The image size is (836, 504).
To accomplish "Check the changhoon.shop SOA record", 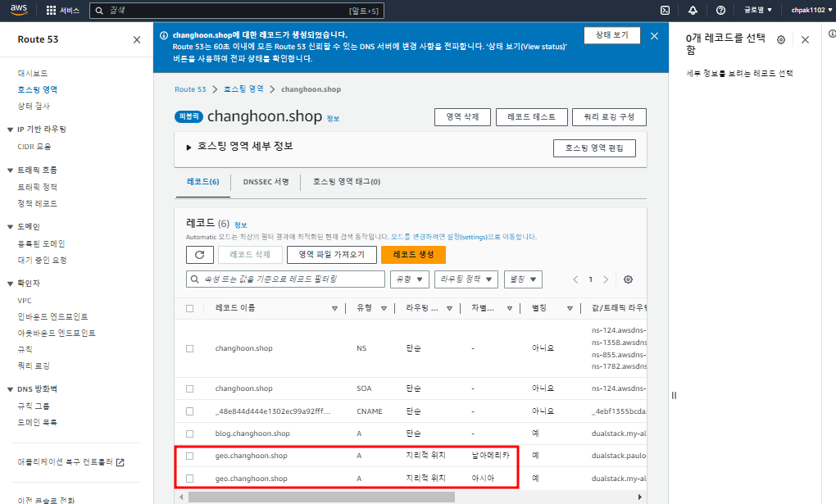I will [x=190, y=388].
